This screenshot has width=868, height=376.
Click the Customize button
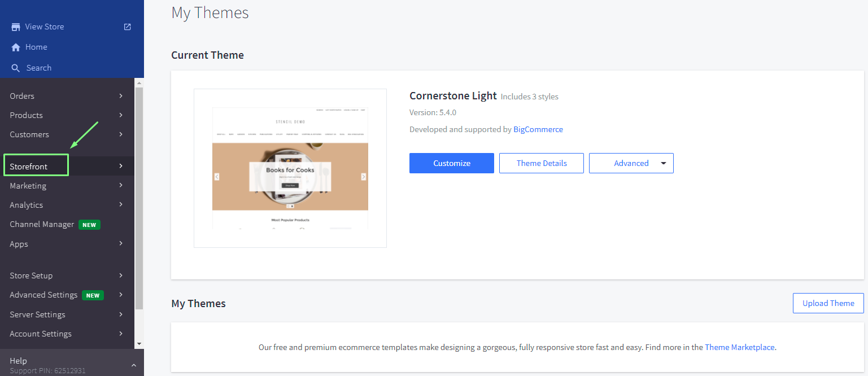tap(451, 163)
